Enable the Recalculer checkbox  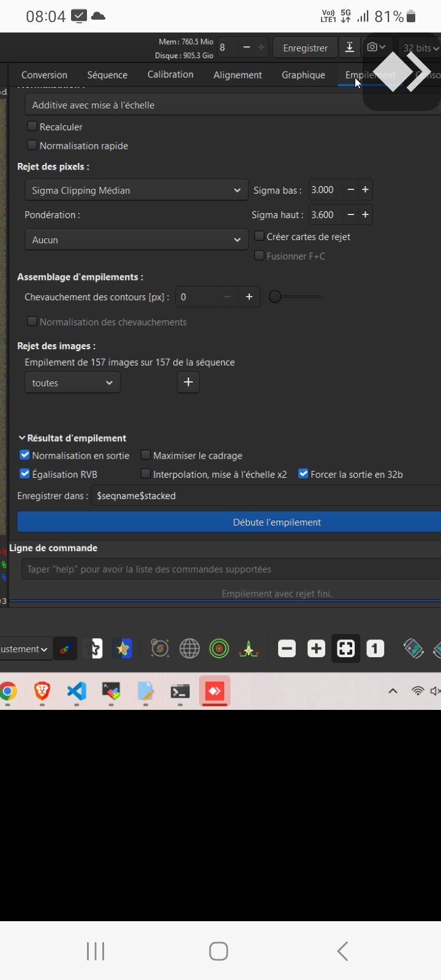point(32,126)
